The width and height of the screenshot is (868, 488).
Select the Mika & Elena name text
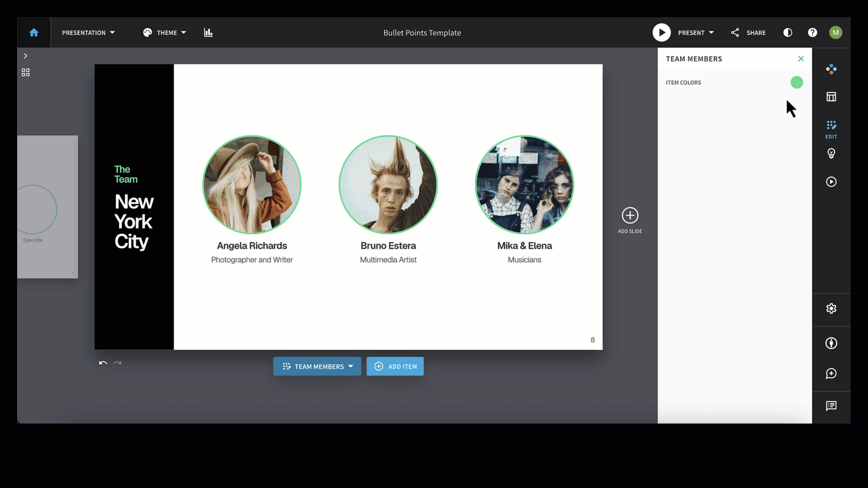[524, 246]
